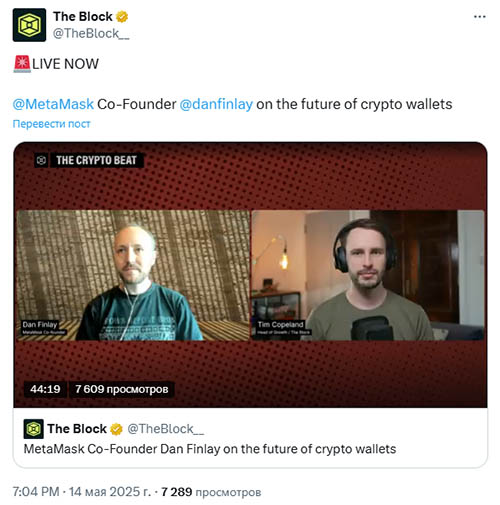Click the 7 609 просмотров view counter badge
The width and height of the screenshot is (500, 505).
[122, 389]
